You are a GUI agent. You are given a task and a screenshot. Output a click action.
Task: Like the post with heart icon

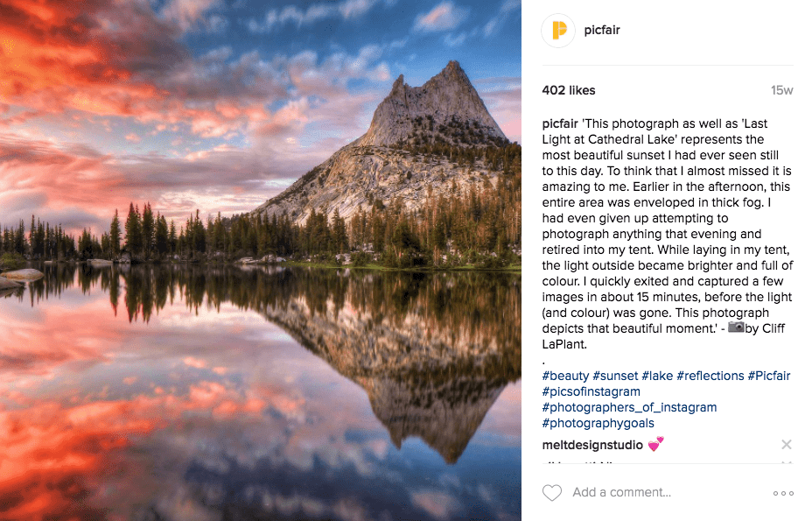coord(552,493)
